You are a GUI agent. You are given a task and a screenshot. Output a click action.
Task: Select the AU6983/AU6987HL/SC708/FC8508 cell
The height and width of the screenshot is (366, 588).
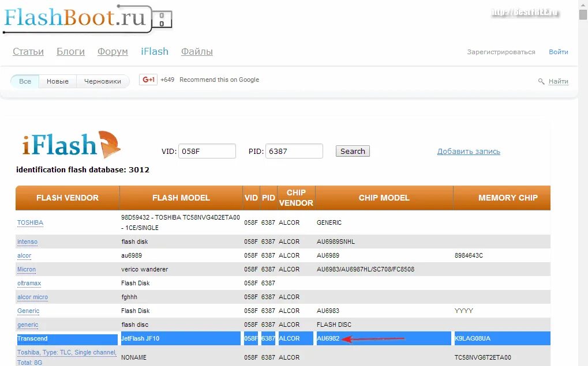366,269
